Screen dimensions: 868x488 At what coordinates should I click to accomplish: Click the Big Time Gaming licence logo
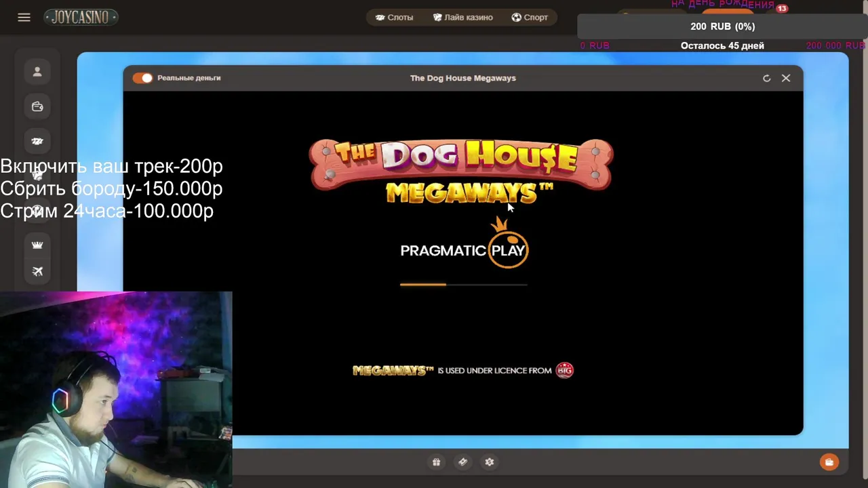564,370
